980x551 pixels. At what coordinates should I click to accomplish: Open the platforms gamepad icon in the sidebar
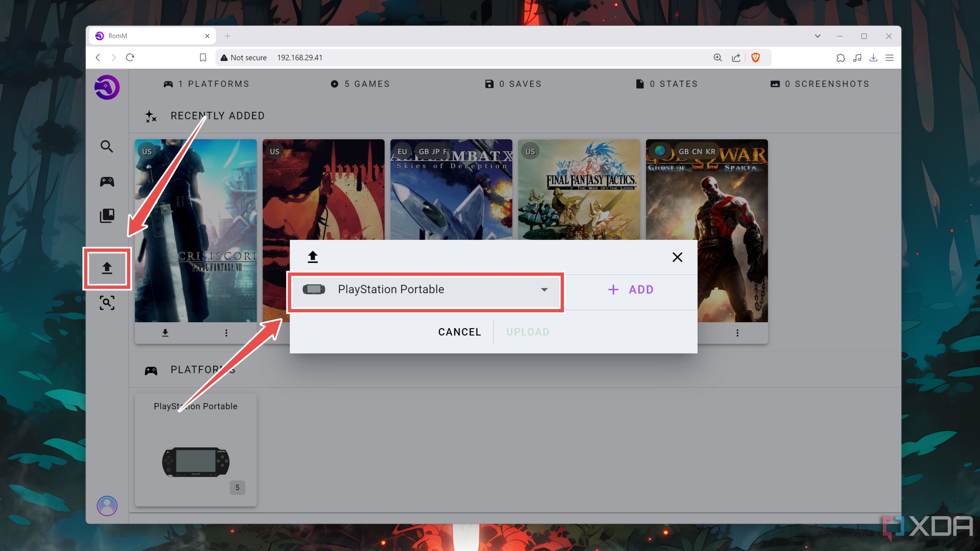coord(107,181)
